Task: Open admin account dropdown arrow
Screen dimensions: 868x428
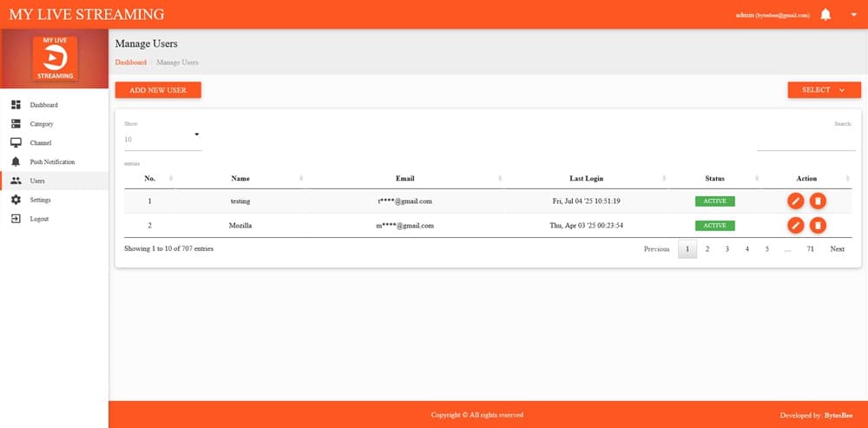Action: click(x=853, y=15)
